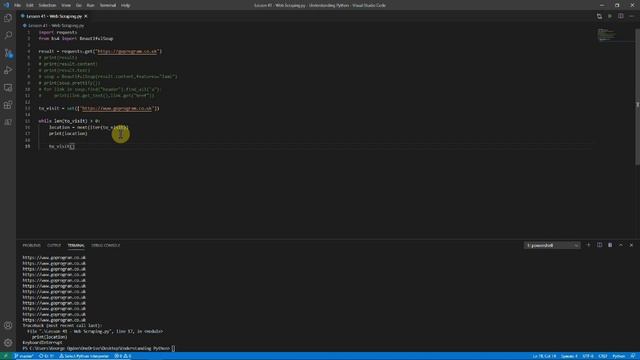
Task: Open the activity bar icon below Extensions
Action: click(8, 122)
